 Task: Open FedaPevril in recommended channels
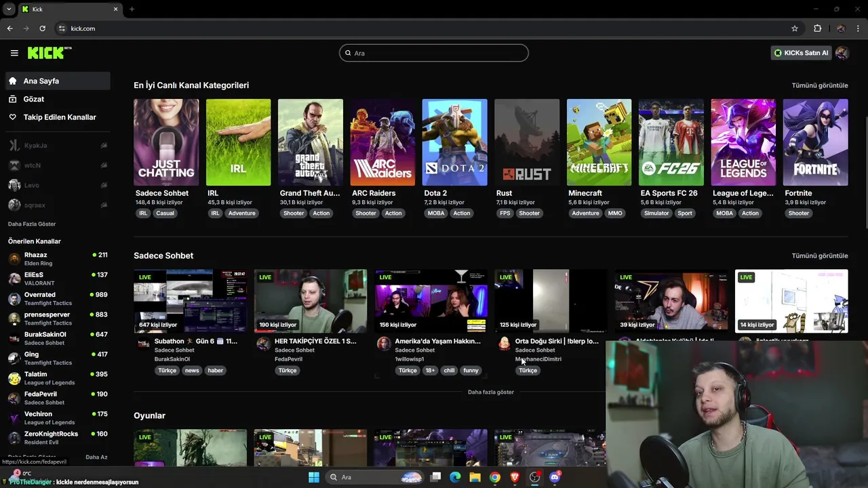58,398
